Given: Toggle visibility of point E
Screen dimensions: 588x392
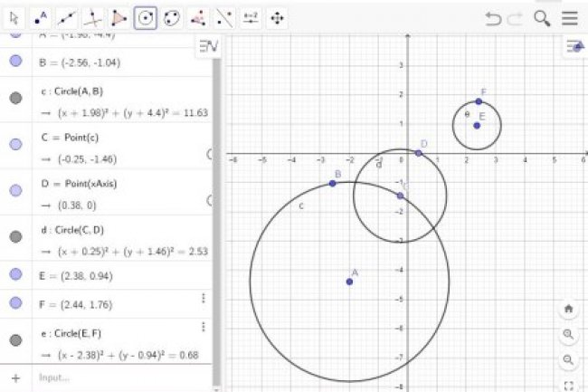Looking at the screenshot, I should point(15,273).
